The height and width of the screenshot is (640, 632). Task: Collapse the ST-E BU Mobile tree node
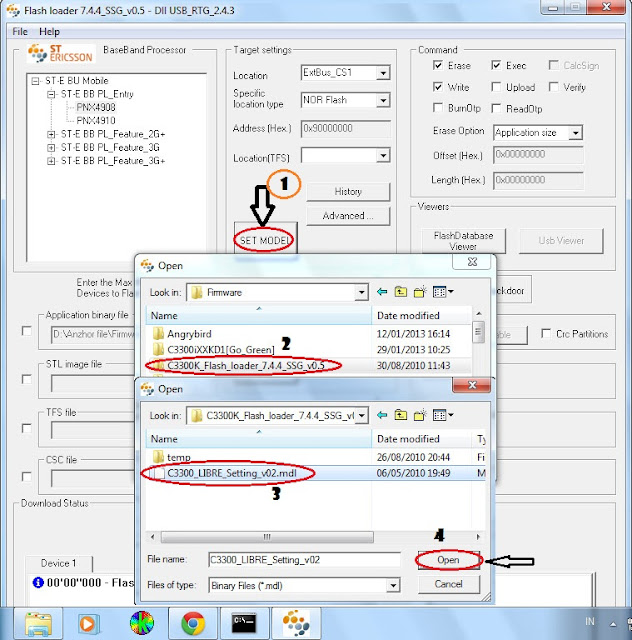point(36,81)
